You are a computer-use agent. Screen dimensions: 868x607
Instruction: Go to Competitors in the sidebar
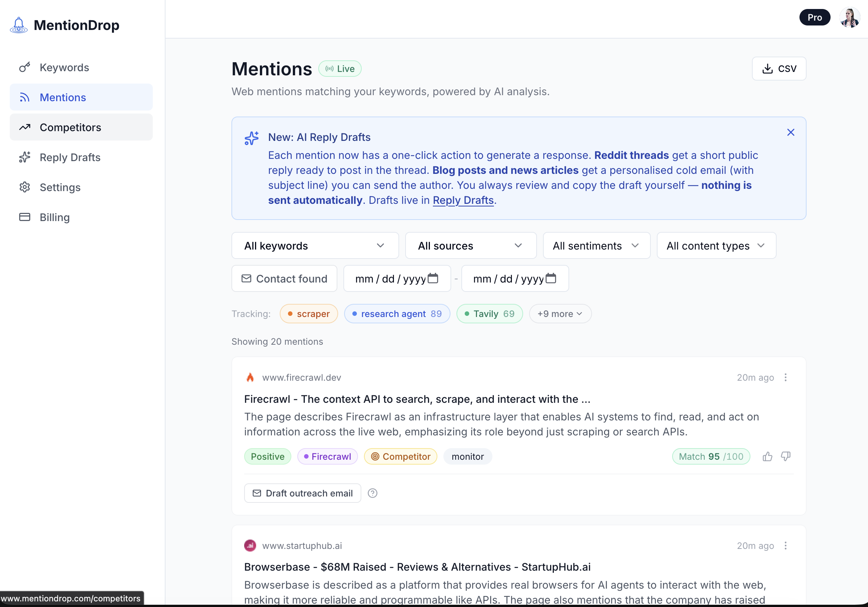[81, 127]
